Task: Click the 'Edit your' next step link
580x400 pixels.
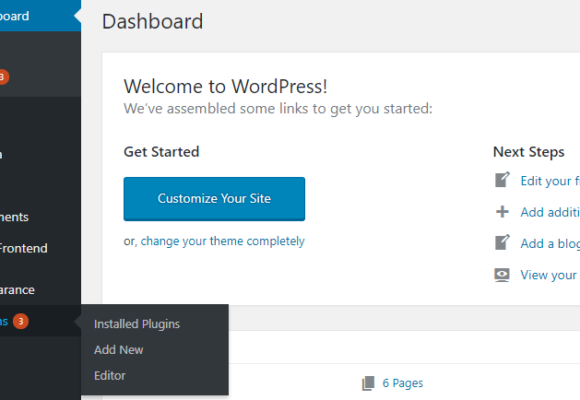Action: 550,181
